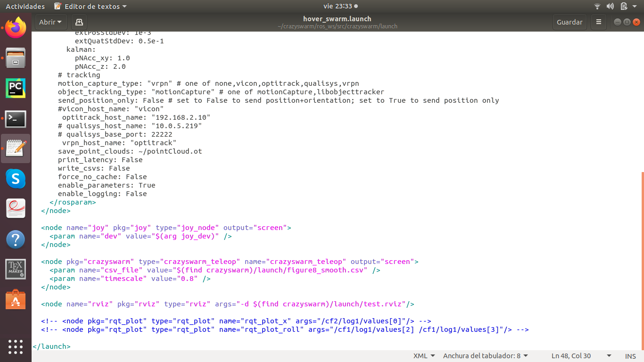The image size is (644, 362).
Task: Click the Actividades overview button
Action: tap(25, 6)
